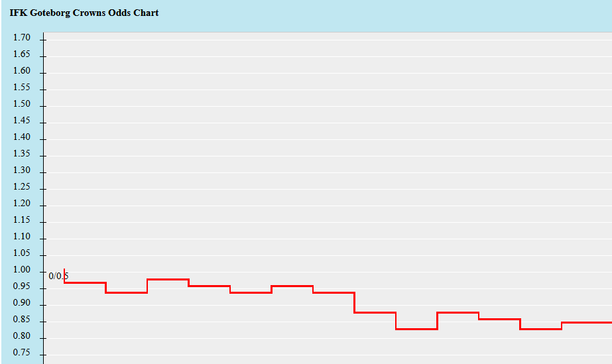Screen dimensions: 612x364
Task: Click the first red line segment near 0.97
Action: pos(85,282)
